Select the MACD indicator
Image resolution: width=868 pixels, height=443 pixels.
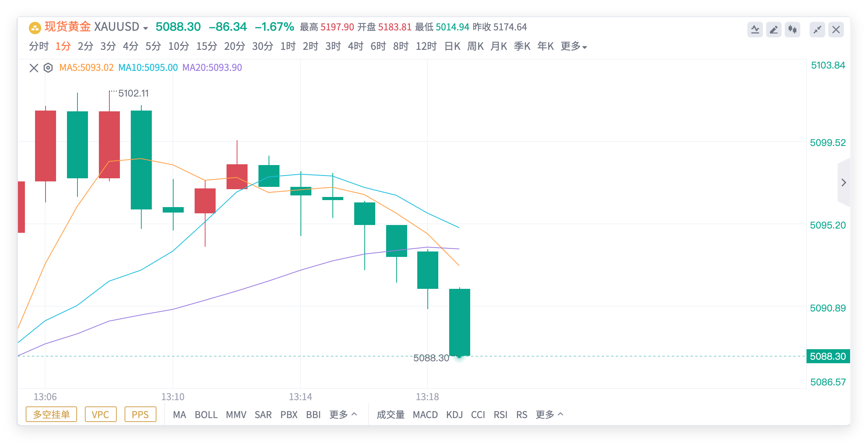[425, 415]
